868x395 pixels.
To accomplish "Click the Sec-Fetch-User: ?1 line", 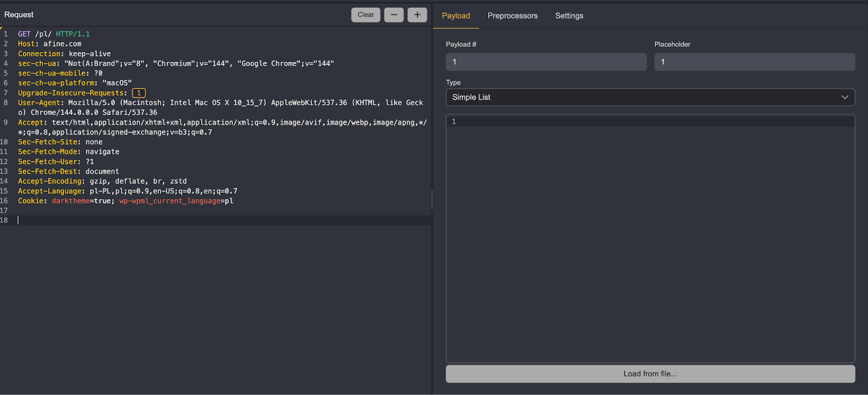I will click(56, 162).
